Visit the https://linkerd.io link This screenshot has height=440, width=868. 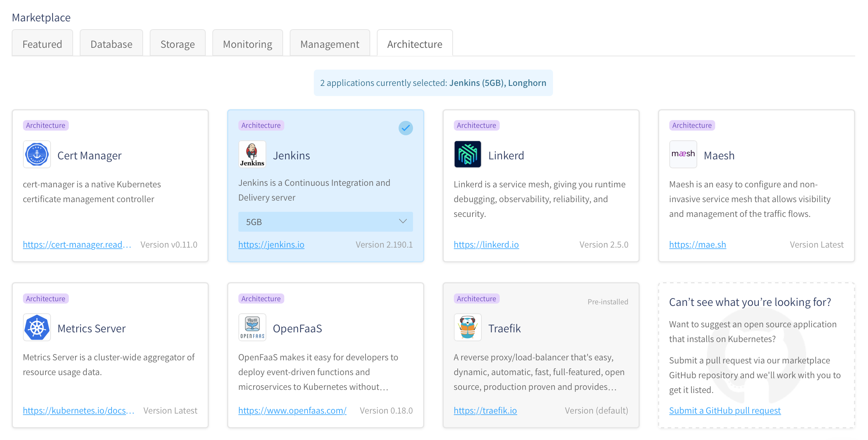pyautogui.click(x=486, y=244)
